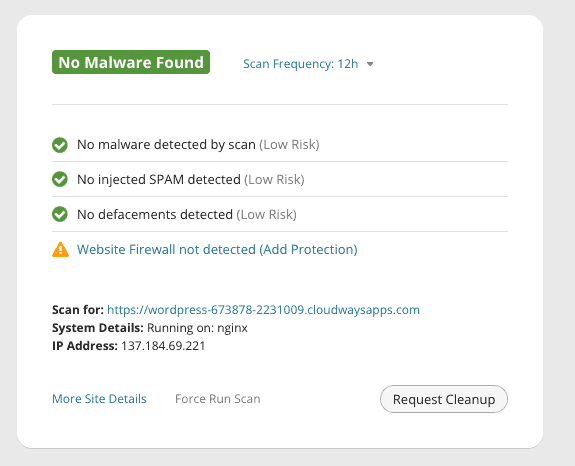Click the green checkmark for malware scan
This screenshot has height=466, width=575.
tap(60, 145)
